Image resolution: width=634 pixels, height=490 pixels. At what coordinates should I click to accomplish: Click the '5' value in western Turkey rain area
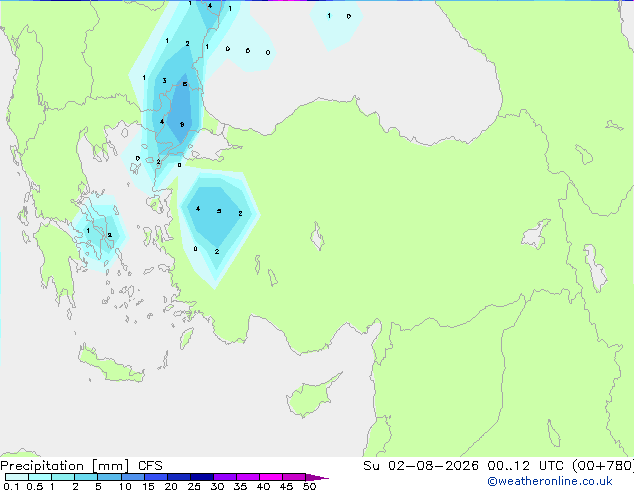tap(219, 211)
